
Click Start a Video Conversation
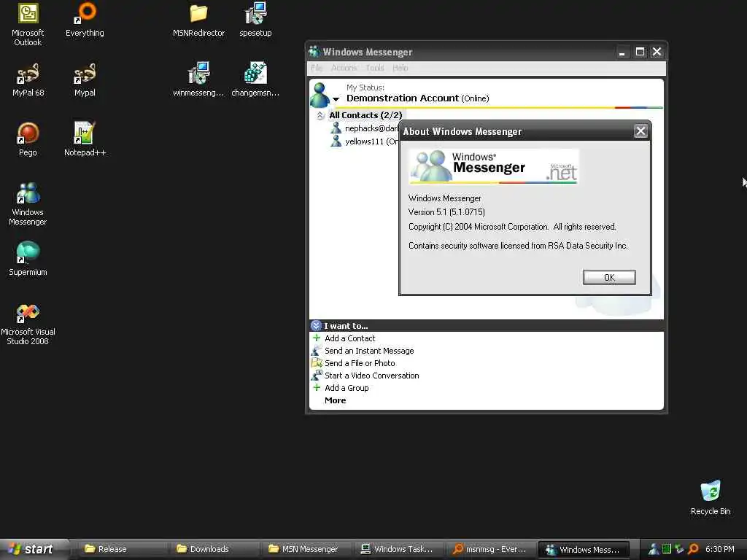pos(371,376)
